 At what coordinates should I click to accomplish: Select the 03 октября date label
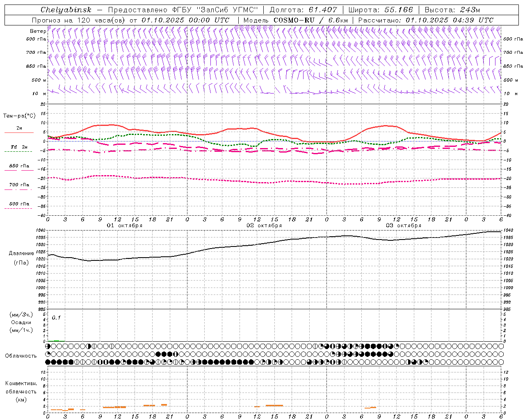point(404,226)
